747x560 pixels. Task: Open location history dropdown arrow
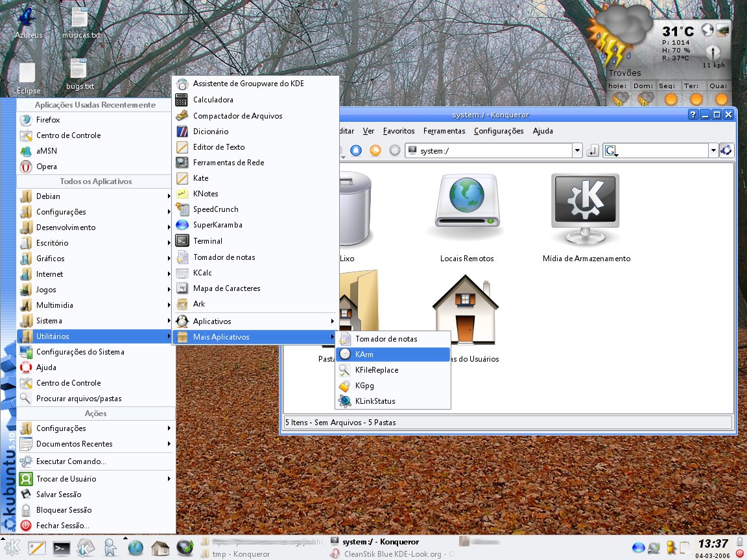click(577, 151)
